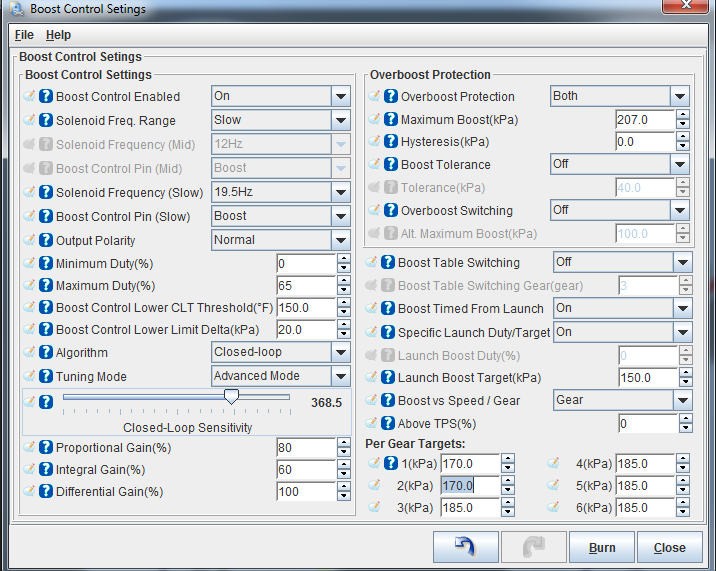Click the Burn button
The height and width of the screenshot is (571, 716).
point(602,547)
